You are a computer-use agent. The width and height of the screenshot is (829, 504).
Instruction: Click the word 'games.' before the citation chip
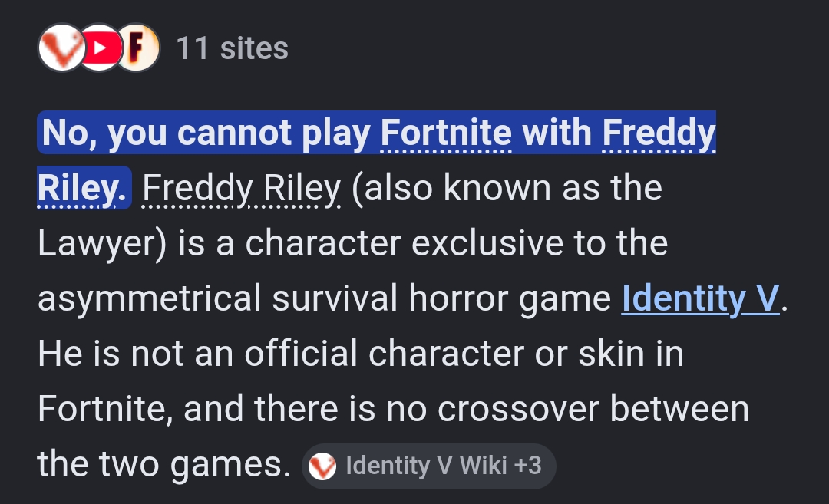pos(230,465)
